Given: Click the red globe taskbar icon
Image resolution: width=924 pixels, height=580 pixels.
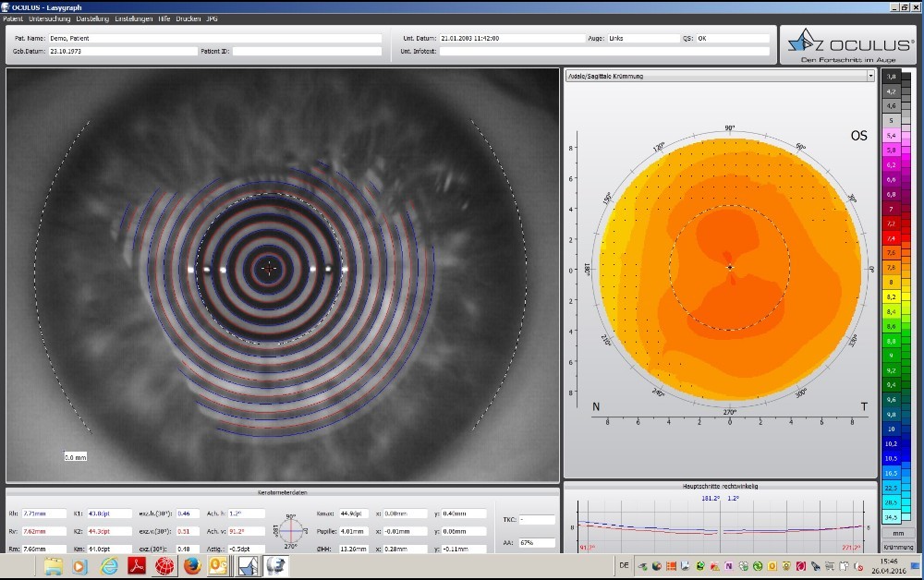Looking at the screenshot, I should coord(164,565).
